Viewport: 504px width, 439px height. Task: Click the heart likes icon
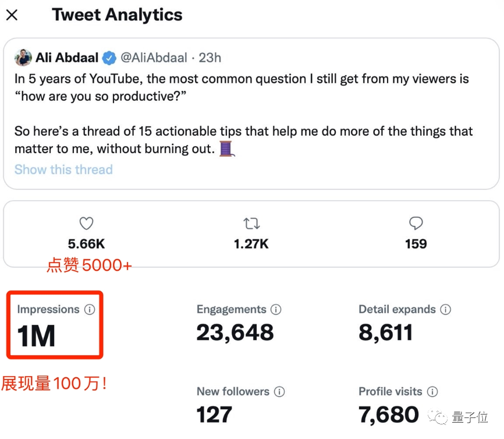click(x=86, y=223)
